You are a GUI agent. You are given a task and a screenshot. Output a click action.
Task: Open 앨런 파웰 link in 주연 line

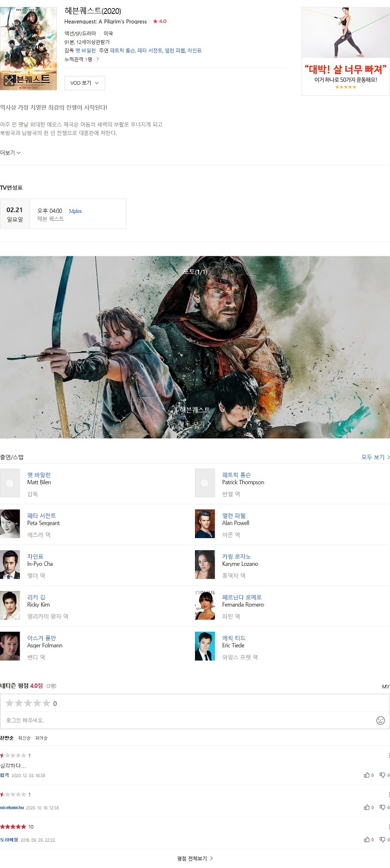tap(174, 51)
